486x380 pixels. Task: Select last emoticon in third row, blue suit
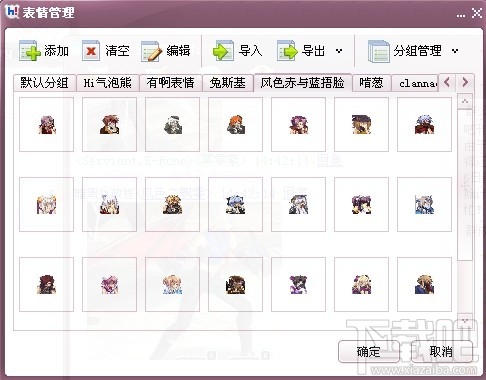424,284
